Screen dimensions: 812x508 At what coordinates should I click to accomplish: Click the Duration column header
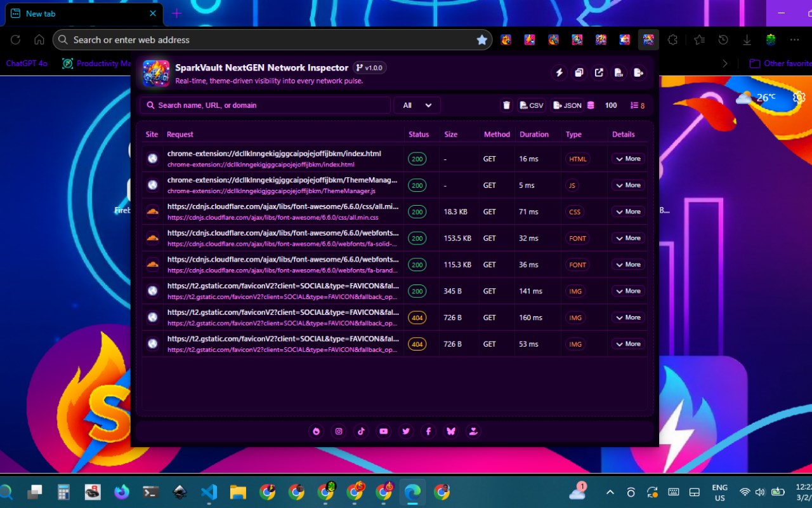(x=534, y=135)
